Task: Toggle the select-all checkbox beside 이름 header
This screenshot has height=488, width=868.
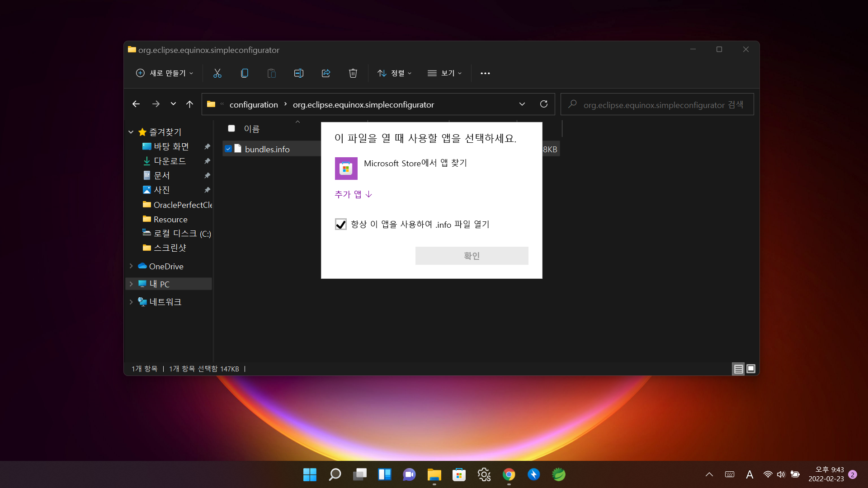Action: click(231, 129)
